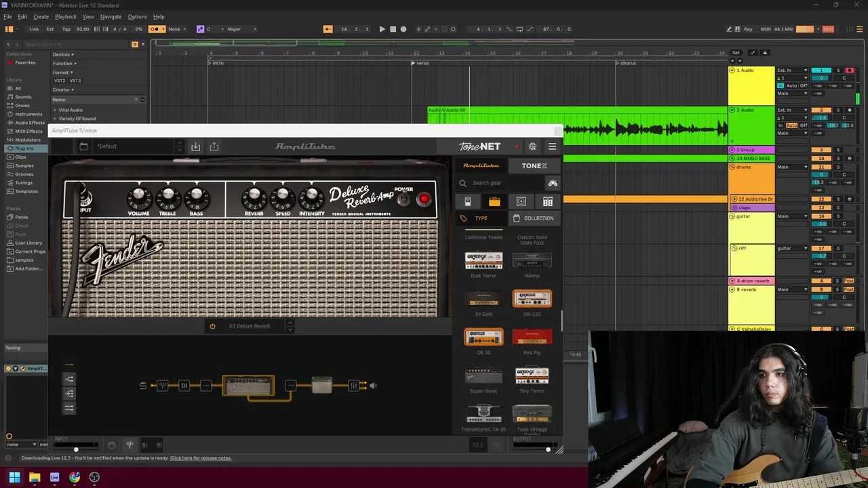
Task: Open Windows Start menu
Action: [x=14, y=477]
